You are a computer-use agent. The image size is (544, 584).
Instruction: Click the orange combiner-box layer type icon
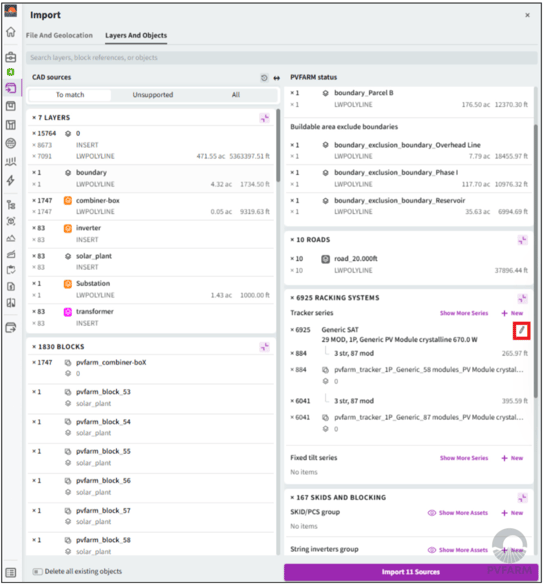68,201
